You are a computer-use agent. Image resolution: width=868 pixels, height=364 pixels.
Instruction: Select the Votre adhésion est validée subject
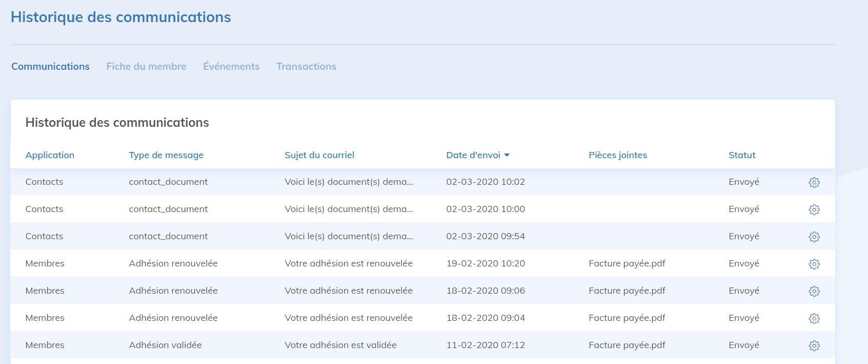click(x=340, y=345)
